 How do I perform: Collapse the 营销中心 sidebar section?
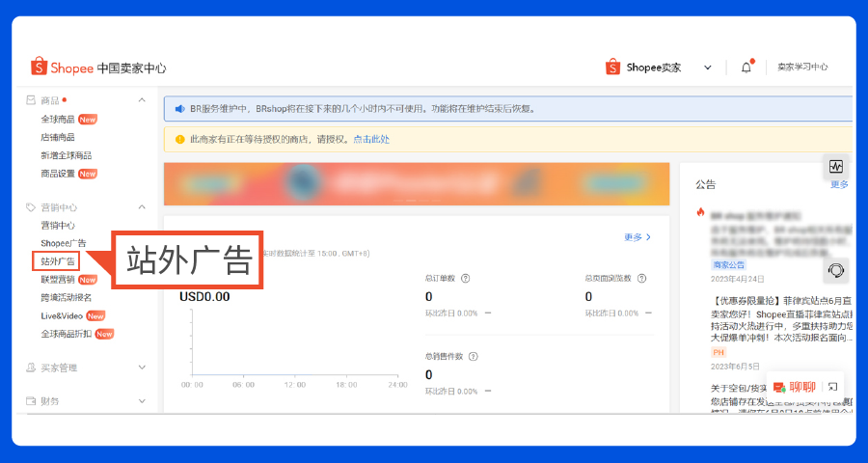(142, 207)
